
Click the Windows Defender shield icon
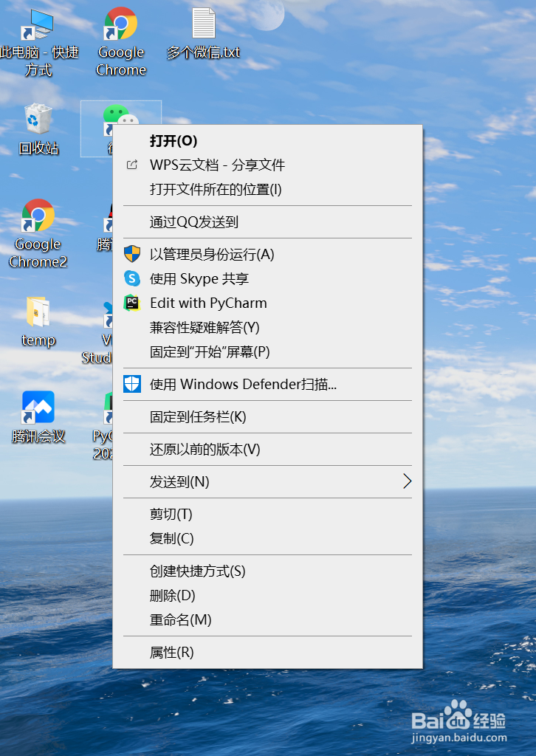point(132,384)
